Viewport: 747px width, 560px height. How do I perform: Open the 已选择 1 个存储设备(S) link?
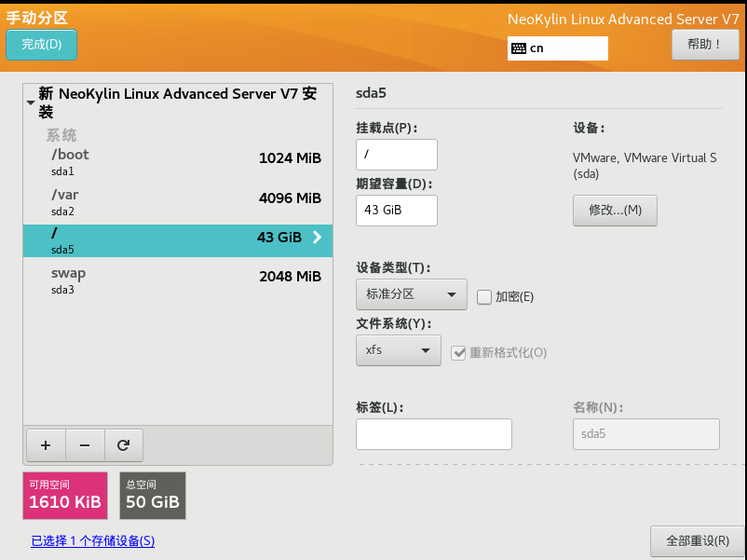click(93, 541)
